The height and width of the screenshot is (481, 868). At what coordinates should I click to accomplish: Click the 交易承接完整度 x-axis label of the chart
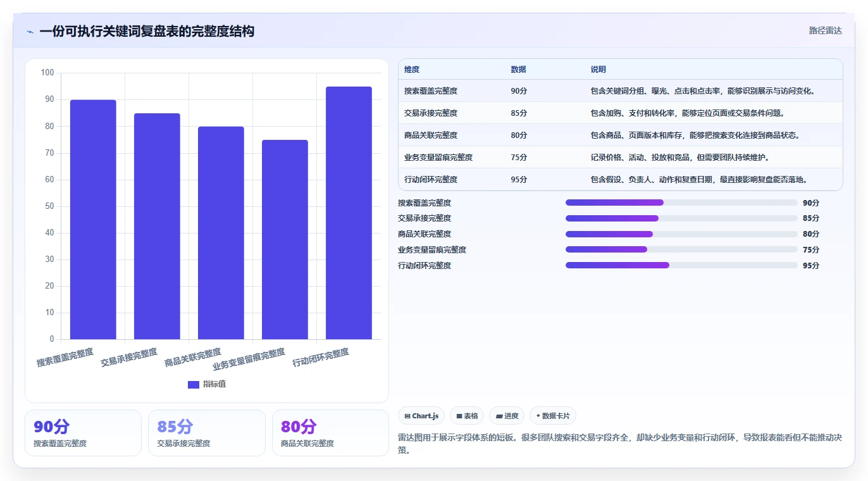[x=129, y=358]
